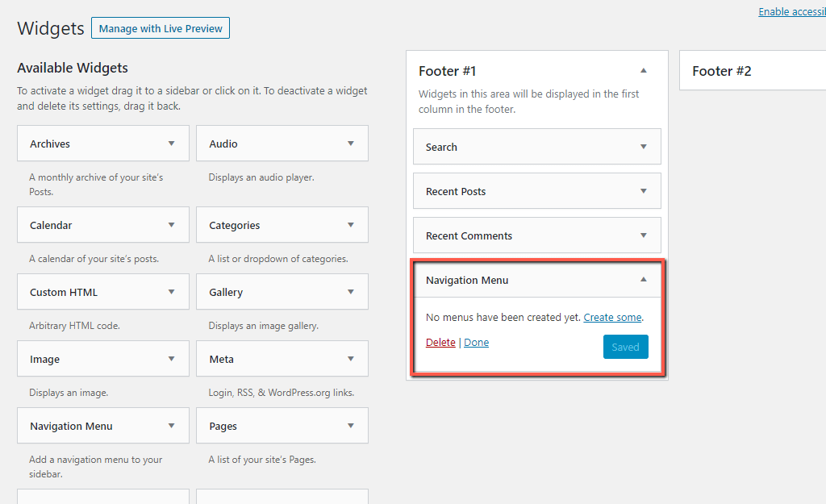Select the Audio widget title
The width and height of the screenshot is (826, 504).
click(x=223, y=144)
